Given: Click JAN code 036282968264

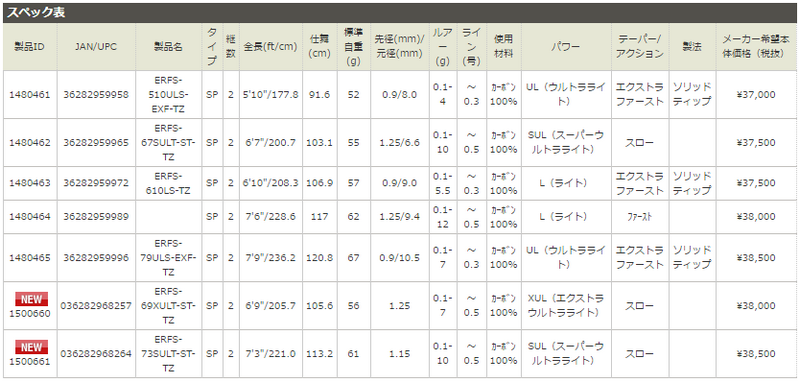Looking at the screenshot, I should 96,354.
